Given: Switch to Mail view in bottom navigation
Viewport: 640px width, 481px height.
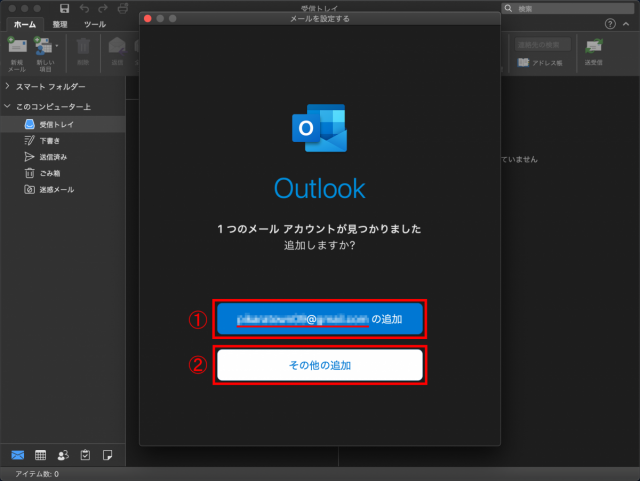Looking at the screenshot, I should click(18, 455).
